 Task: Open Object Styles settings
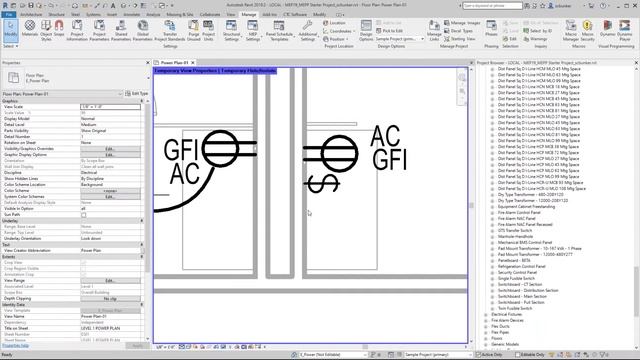pyautogui.click(x=46, y=31)
